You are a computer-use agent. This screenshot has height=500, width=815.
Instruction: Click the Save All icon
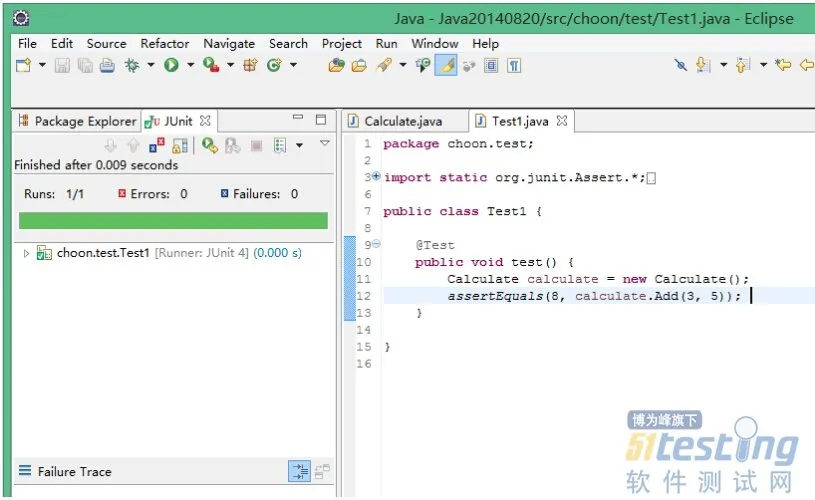pyautogui.click(x=85, y=65)
